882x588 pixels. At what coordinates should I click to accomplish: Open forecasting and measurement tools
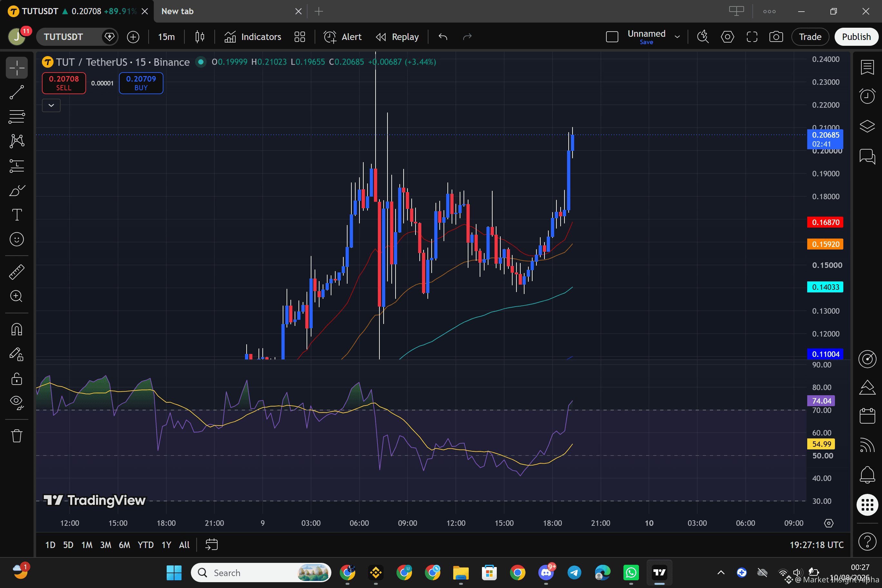tap(16, 166)
